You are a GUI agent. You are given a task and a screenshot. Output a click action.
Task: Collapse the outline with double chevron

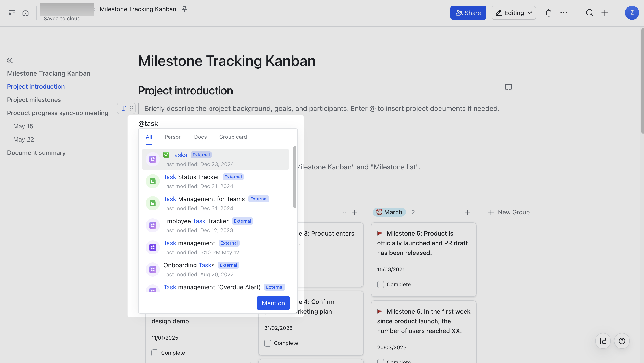tap(10, 60)
